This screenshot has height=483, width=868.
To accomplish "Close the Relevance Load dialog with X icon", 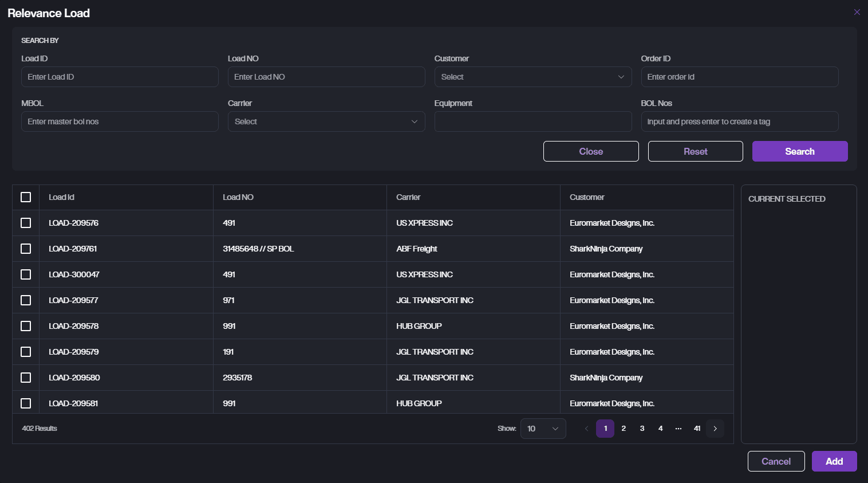I will (x=857, y=12).
